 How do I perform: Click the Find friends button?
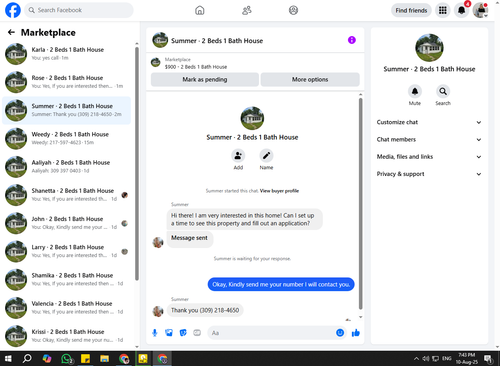pos(411,10)
